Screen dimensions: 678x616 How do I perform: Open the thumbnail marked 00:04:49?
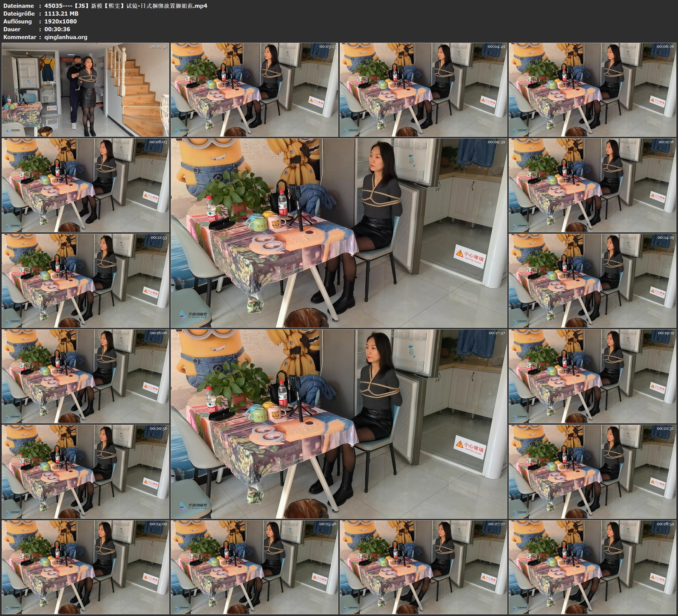click(x=423, y=89)
